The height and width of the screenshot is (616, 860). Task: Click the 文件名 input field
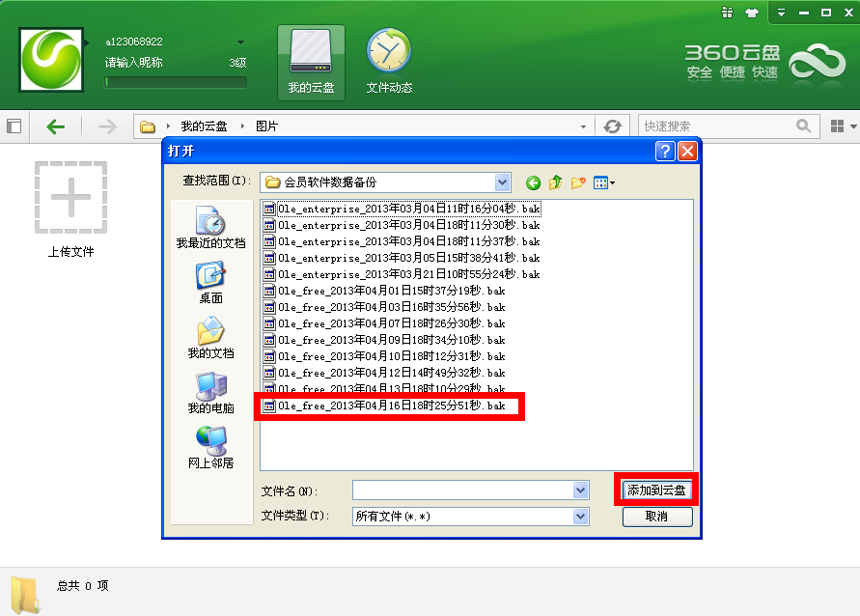point(462,490)
